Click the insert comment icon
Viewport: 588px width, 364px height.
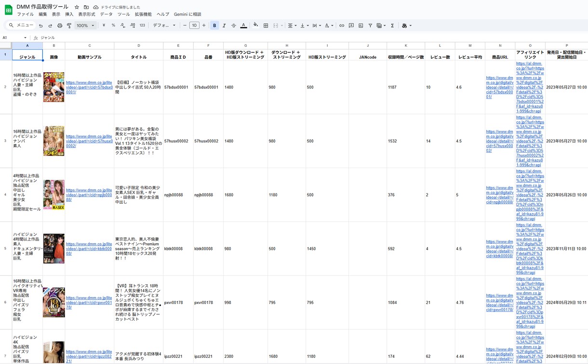pyautogui.click(x=351, y=26)
